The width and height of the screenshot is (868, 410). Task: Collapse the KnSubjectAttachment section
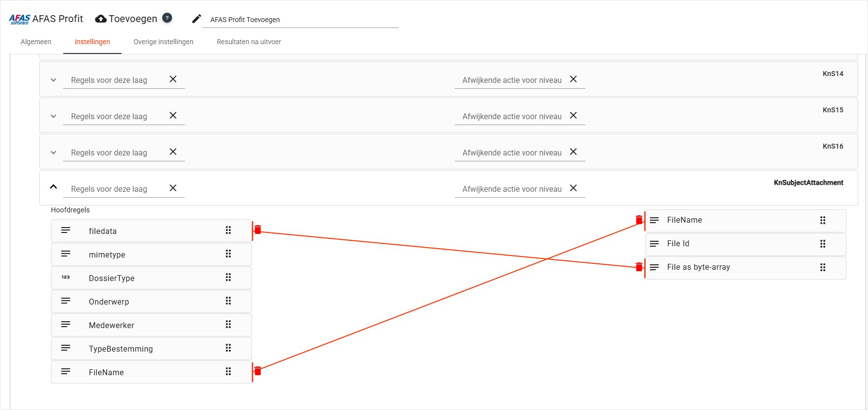point(53,187)
